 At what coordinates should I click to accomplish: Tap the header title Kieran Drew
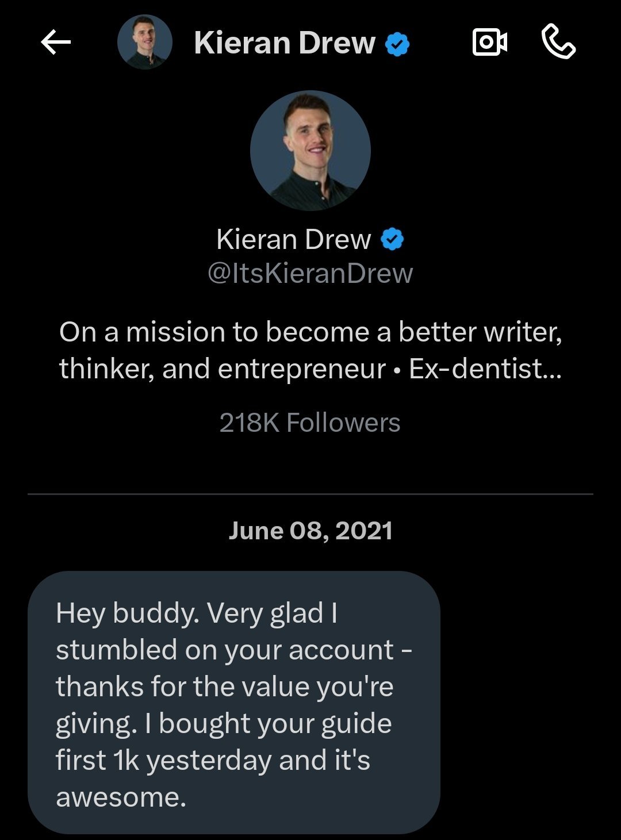pos(285,43)
